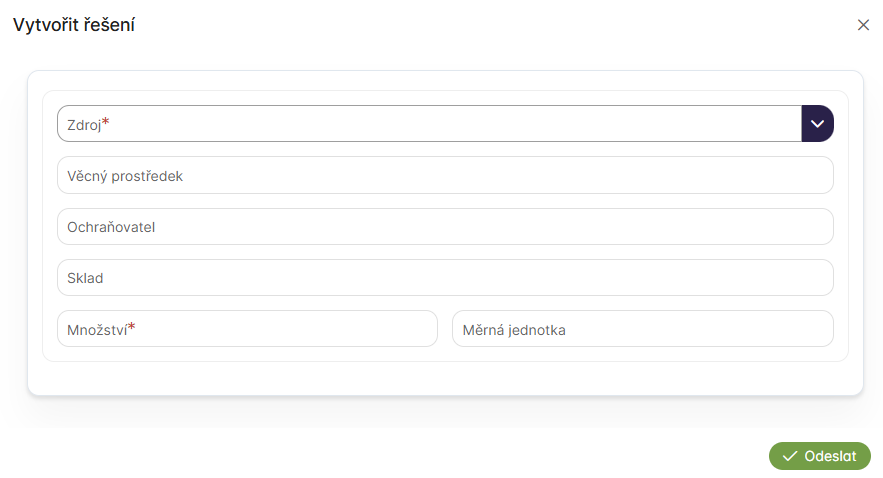Submit the form with Odeslat
This screenshot has width=883, height=478.
tap(820, 456)
